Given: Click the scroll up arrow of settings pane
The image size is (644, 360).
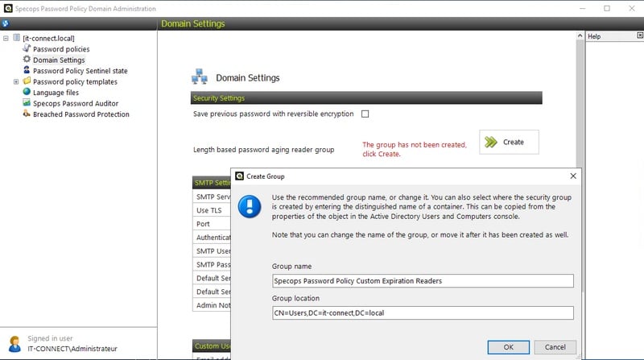Looking at the screenshot, I should pyautogui.click(x=580, y=35).
